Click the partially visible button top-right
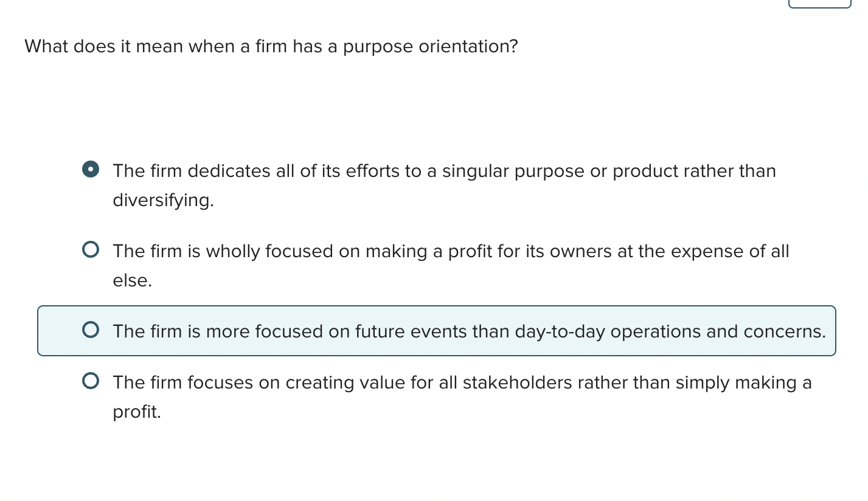This screenshot has height=501, width=868. coord(819,3)
